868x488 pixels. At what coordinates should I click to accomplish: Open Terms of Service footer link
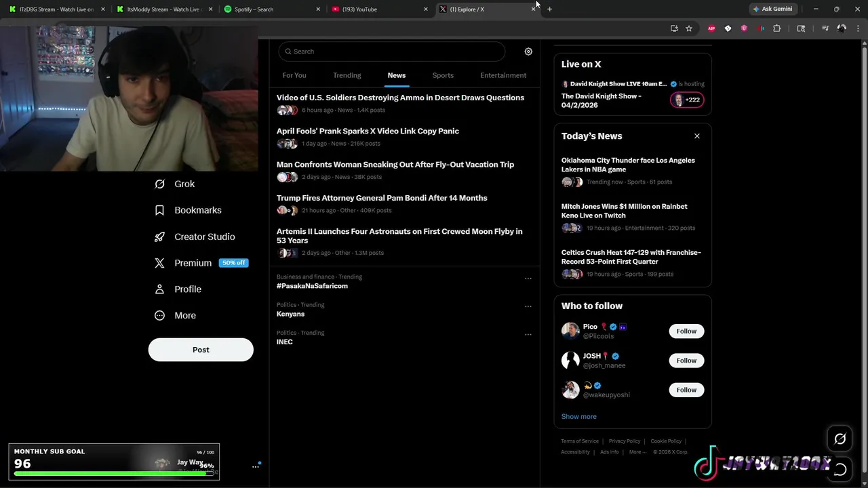point(580,441)
